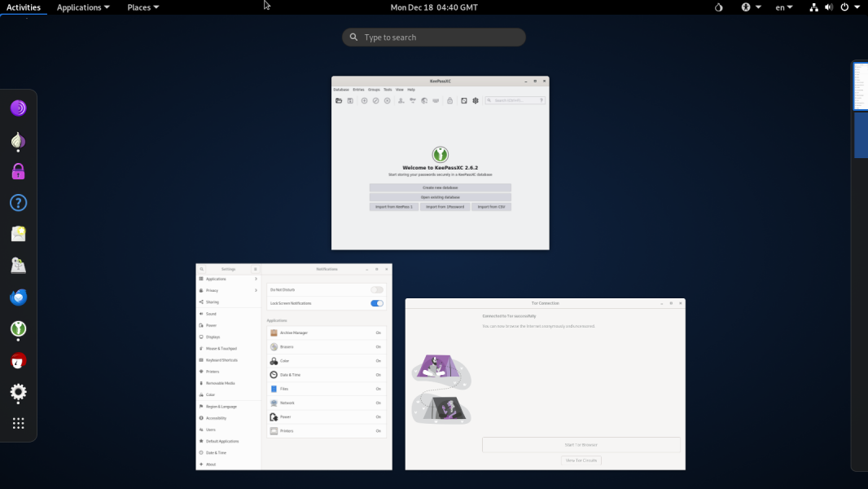Viewport: 868px width, 489px height.
Task: Expand the Applications row in Settings sidebar
Action: [x=229, y=279]
